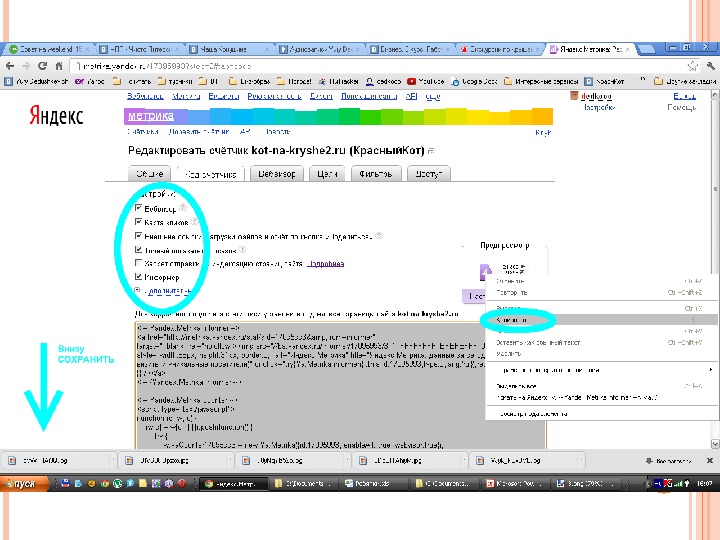
Task: Click the help icon next to Точный показатель отказов
Action: [242, 249]
